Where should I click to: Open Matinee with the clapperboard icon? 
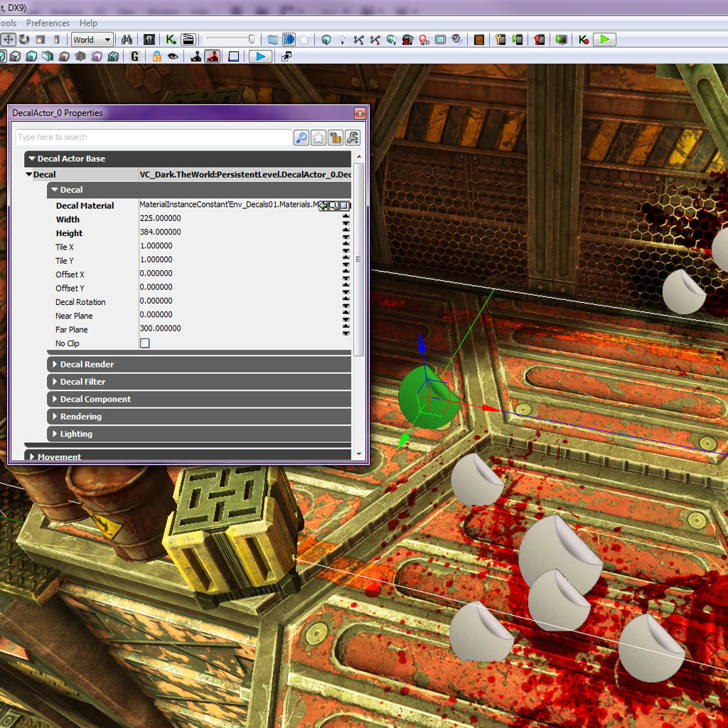point(188,40)
